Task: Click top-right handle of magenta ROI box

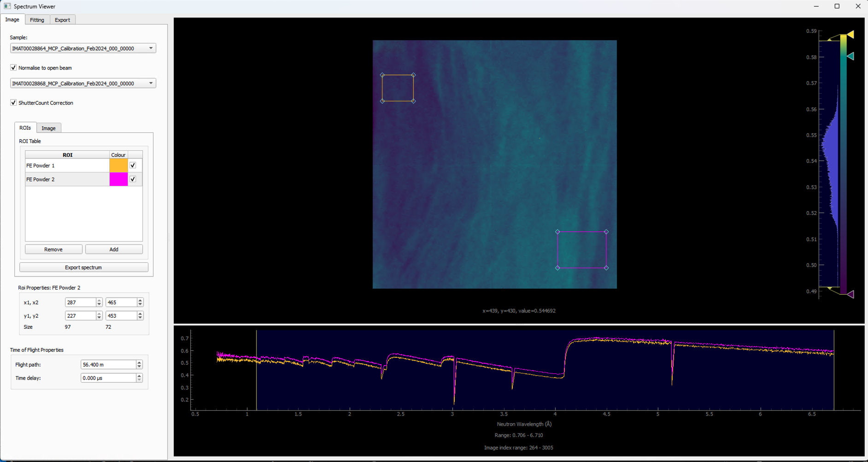Action: point(606,232)
